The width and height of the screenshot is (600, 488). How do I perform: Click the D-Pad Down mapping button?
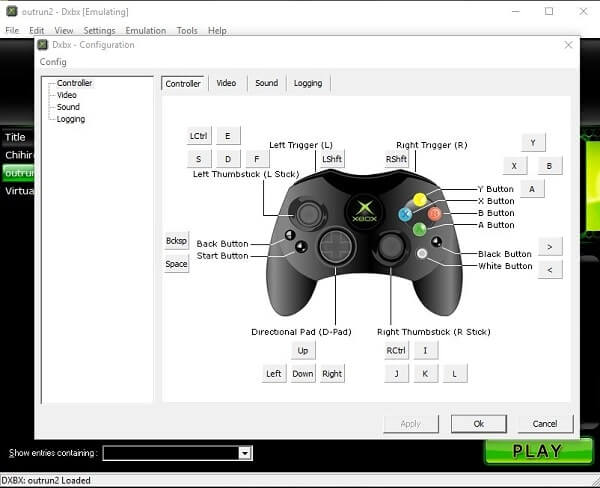point(303,374)
